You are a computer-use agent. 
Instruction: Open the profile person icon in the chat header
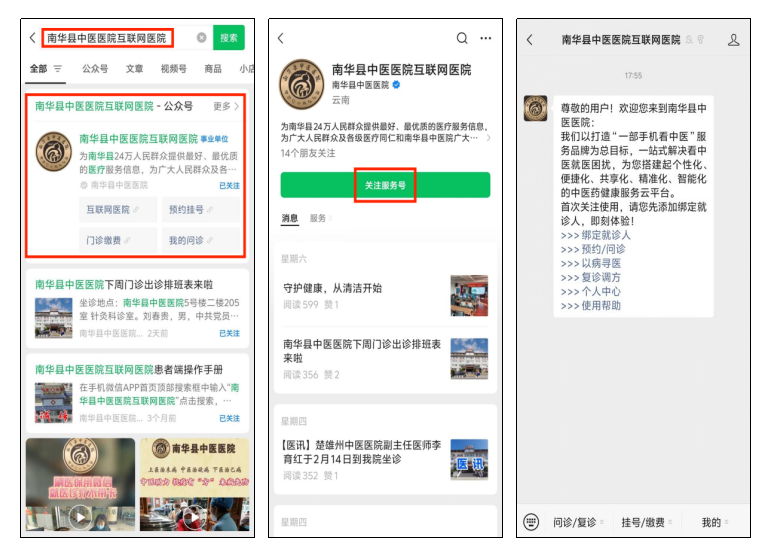pos(733,40)
